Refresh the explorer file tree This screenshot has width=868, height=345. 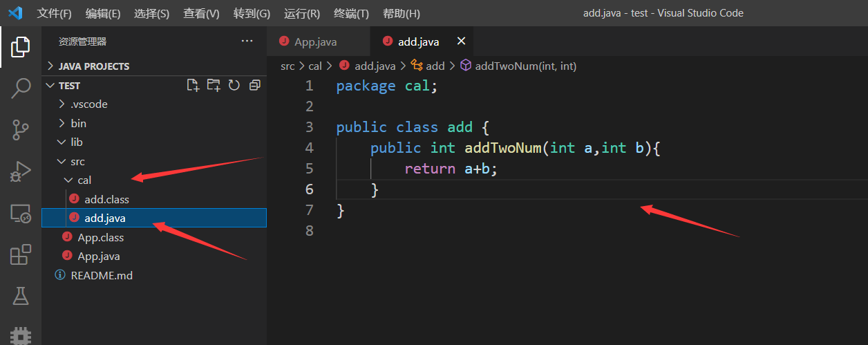234,85
